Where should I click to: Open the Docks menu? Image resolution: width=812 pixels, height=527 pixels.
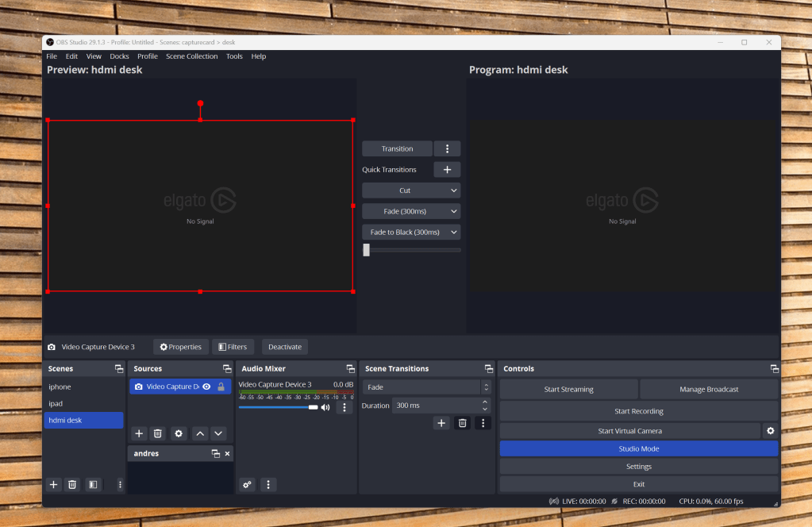pos(119,56)
